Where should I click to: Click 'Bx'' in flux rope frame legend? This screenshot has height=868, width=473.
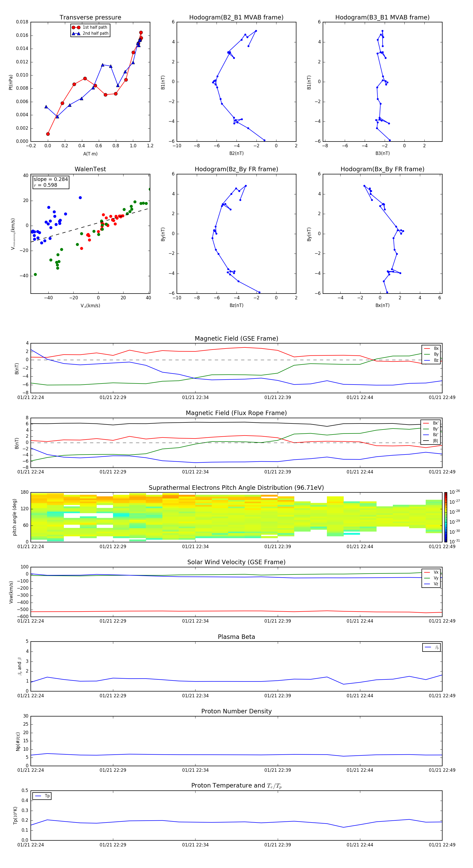click(x=436, y=423)
